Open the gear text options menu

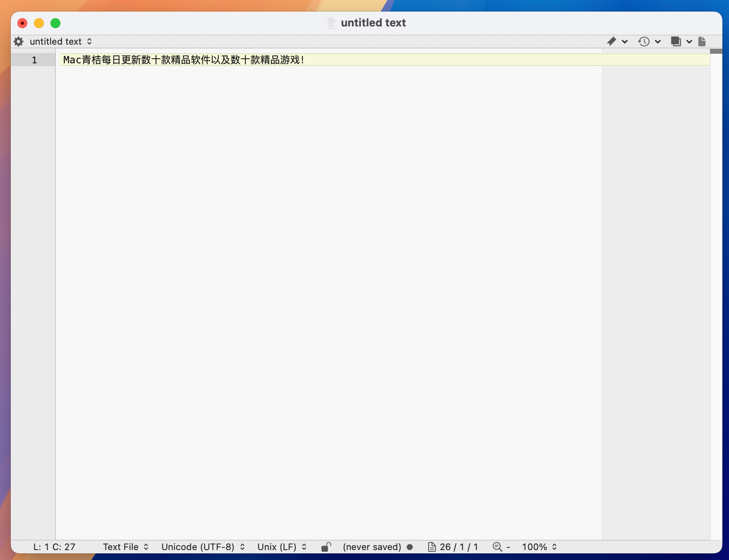click(19, 41)
